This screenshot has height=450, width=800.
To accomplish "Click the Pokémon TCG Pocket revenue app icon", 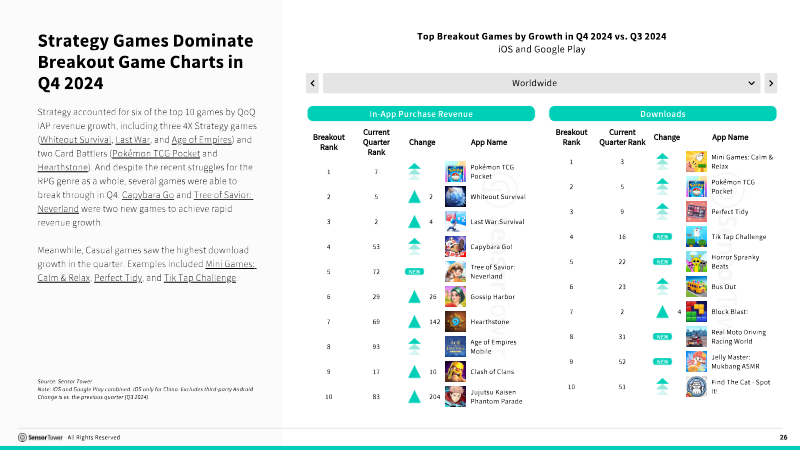I will (455, 172).
